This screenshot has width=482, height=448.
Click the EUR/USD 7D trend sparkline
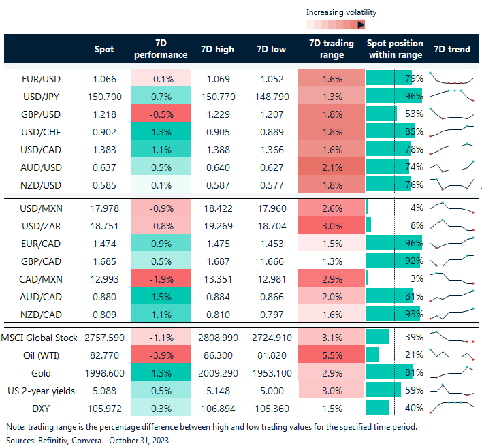click(x=452, y=78)
